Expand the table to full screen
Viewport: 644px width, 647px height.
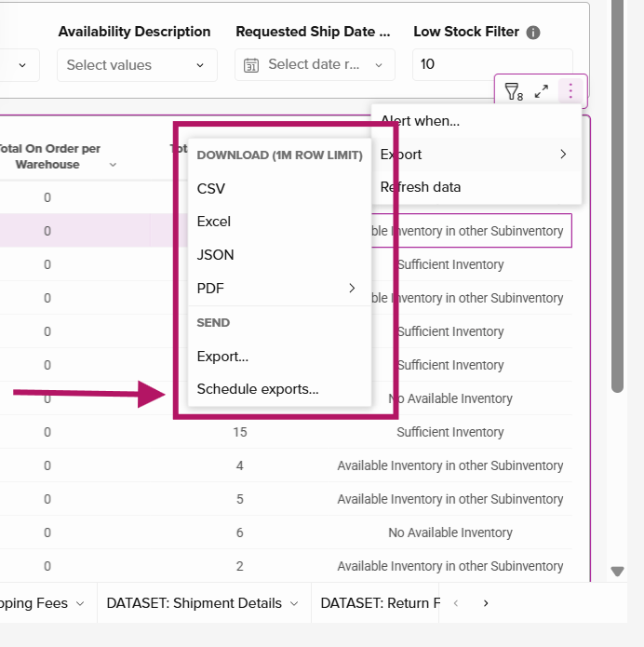coord(542,91)
